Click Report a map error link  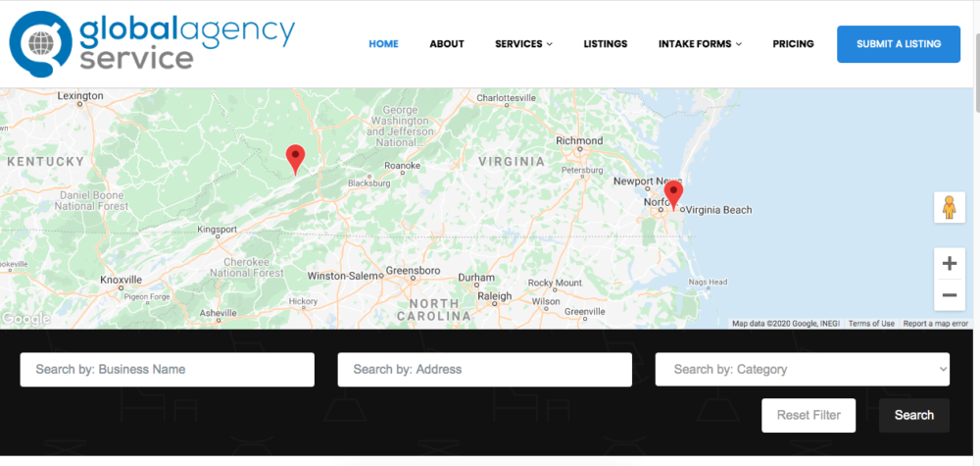tap(936, 324)
